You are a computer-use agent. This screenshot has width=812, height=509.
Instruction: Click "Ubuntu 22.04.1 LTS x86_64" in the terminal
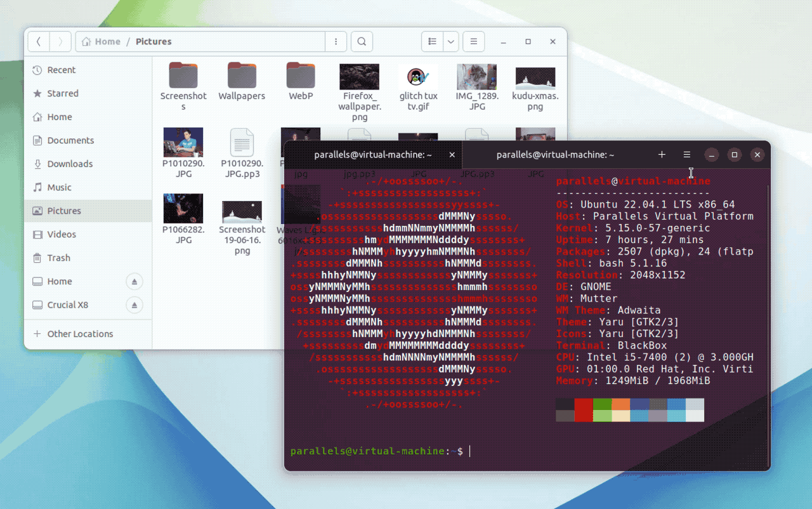(657, 204)
